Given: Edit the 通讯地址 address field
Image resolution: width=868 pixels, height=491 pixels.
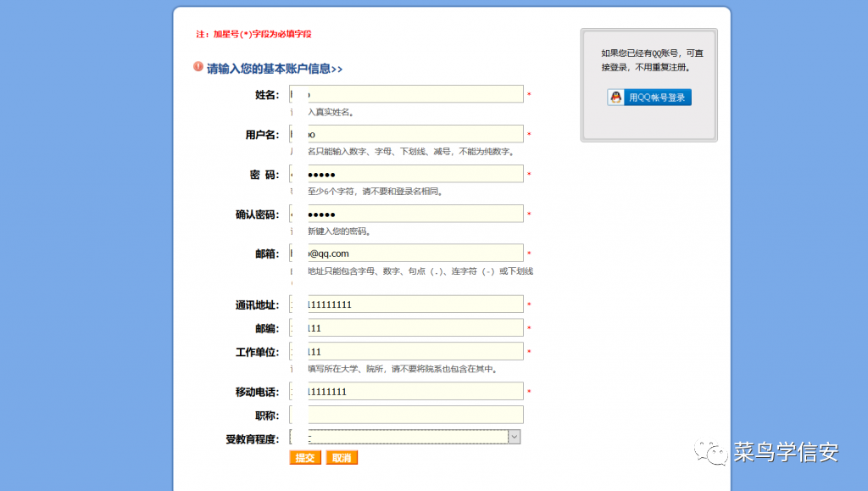Looking at the screenshot, I should [x=406, y=304].
